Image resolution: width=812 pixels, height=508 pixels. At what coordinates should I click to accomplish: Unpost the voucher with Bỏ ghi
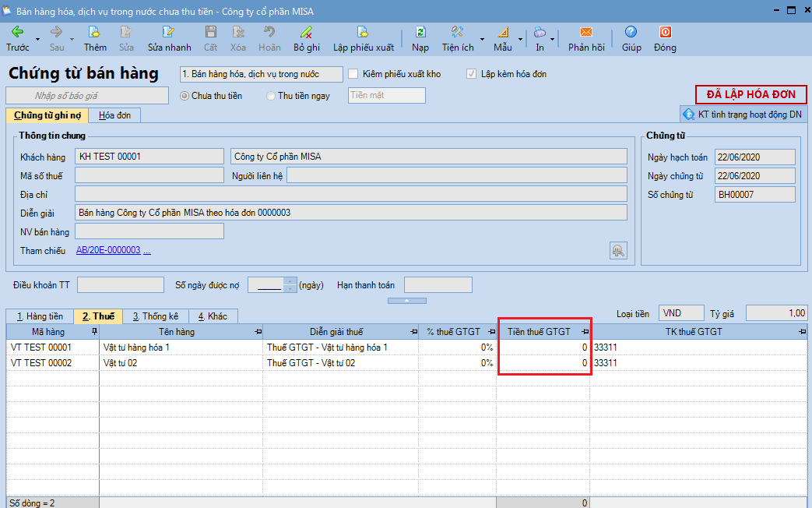[307, 40]
